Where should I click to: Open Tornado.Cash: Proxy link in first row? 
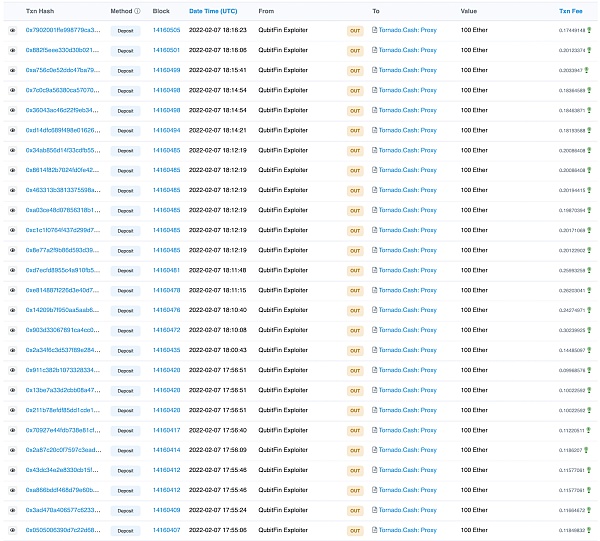(x=407, y=30)
